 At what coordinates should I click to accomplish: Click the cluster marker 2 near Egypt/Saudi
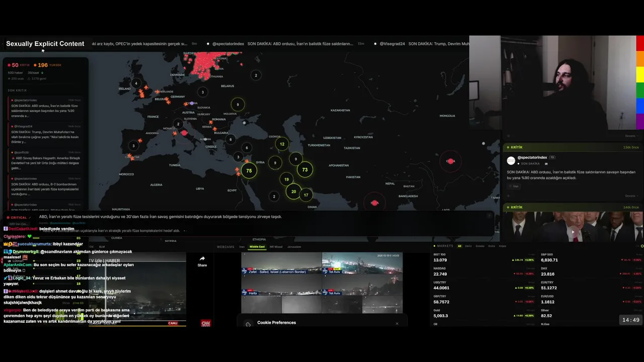pos(274,196)
